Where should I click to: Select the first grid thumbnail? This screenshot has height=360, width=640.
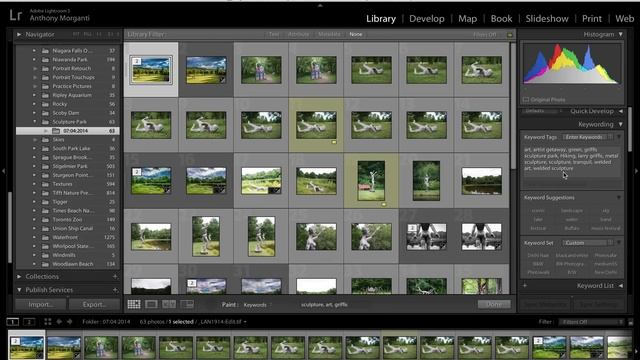click(151, 70)
